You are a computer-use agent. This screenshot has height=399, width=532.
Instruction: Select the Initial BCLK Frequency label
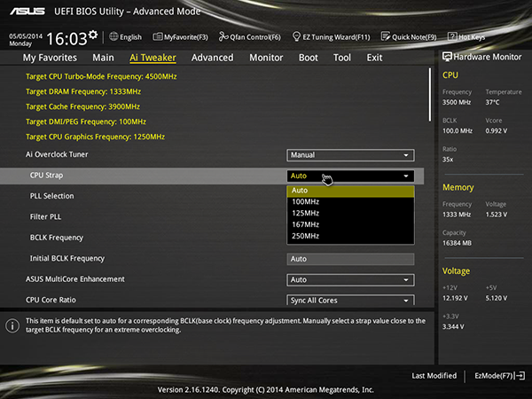click(x=67, y=259)
